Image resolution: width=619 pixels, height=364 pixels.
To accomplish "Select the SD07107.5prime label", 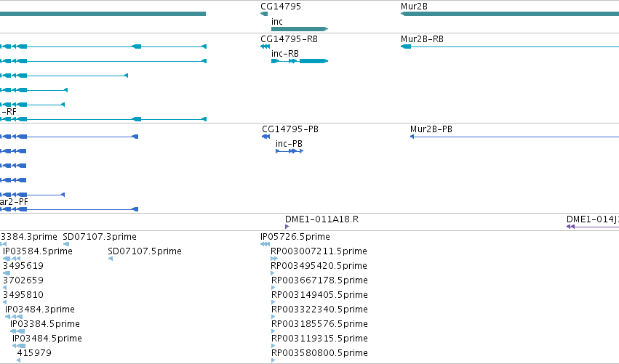I will (x=145, y=251).
